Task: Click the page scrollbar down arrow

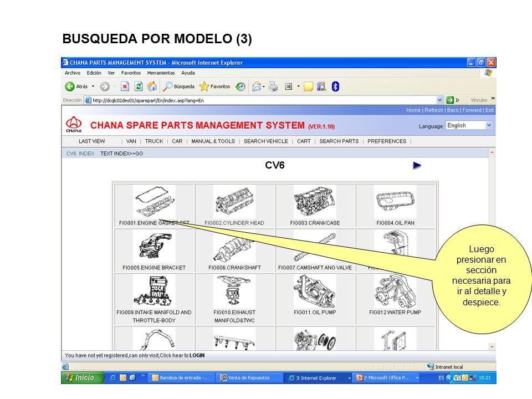Action: point(492,347)
